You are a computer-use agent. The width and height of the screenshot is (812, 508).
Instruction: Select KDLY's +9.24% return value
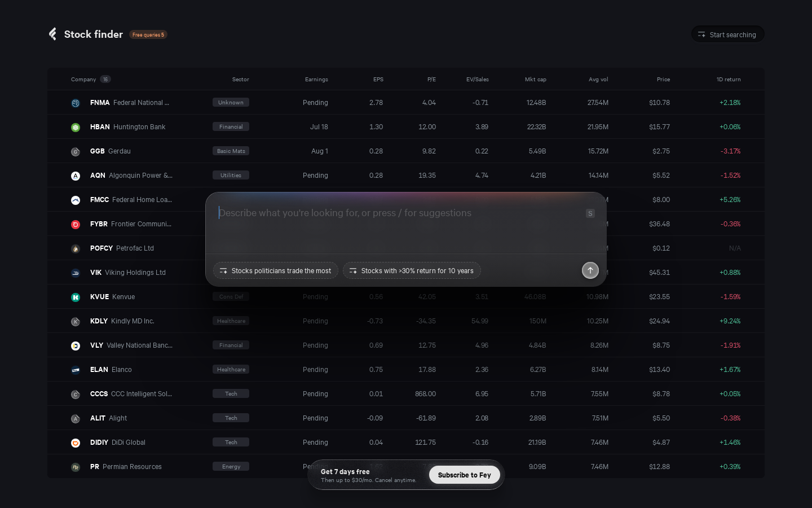pyautogui.click(x=730, y=321)
